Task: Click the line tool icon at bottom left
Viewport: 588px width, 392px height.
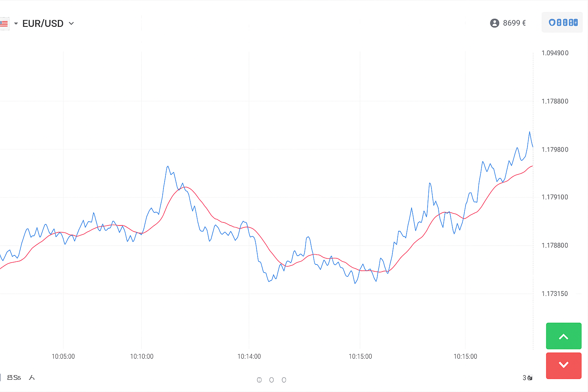Action: coord(32,377)
